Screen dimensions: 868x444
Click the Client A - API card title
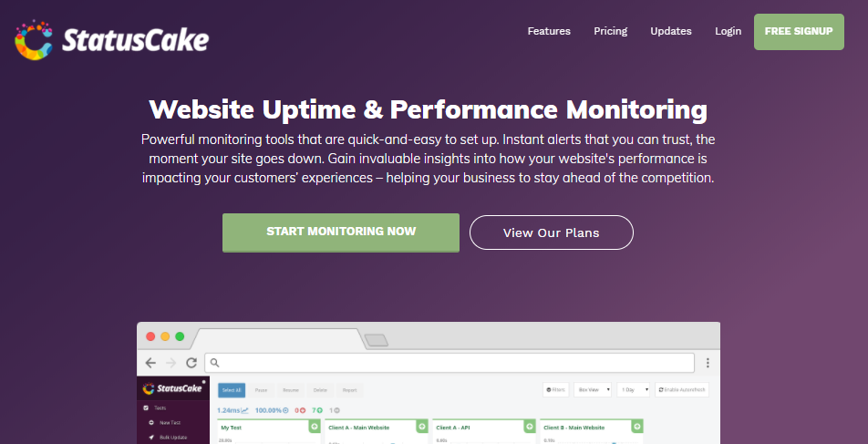click(x=452, y=428)
